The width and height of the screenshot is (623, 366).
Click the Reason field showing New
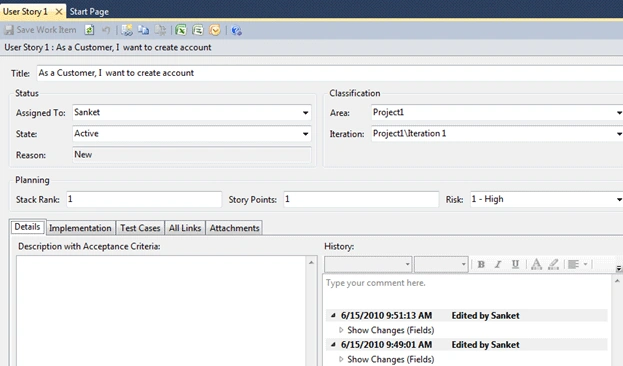[x=192, y=155]
